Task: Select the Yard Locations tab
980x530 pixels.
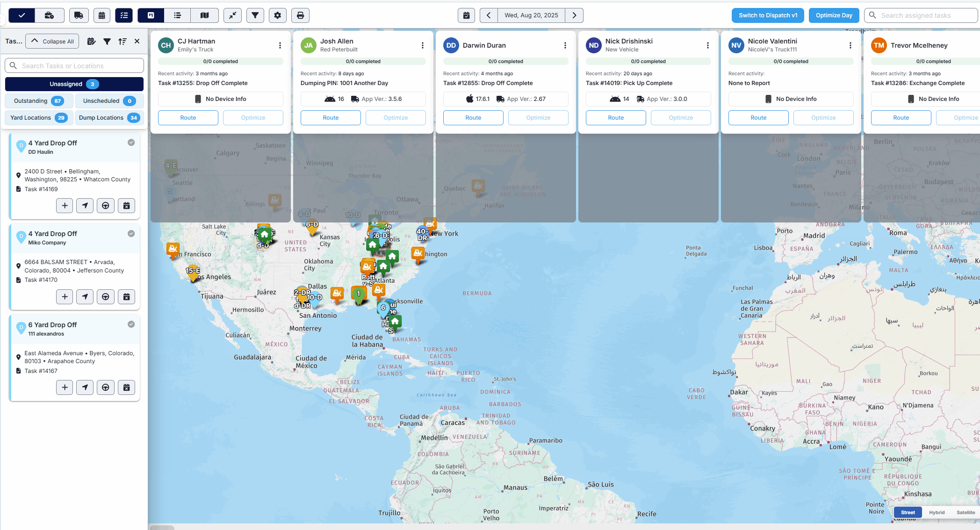Action: tap(39, 118)
